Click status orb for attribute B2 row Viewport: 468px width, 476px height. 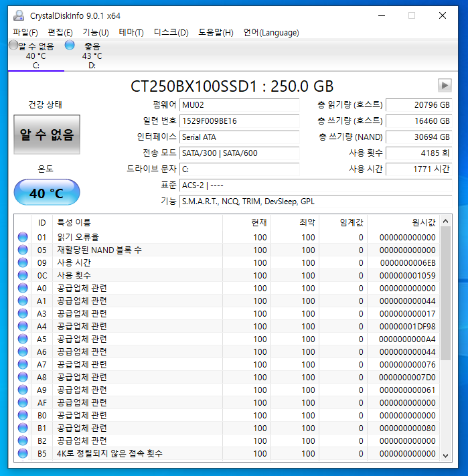(x=23, y=441)
